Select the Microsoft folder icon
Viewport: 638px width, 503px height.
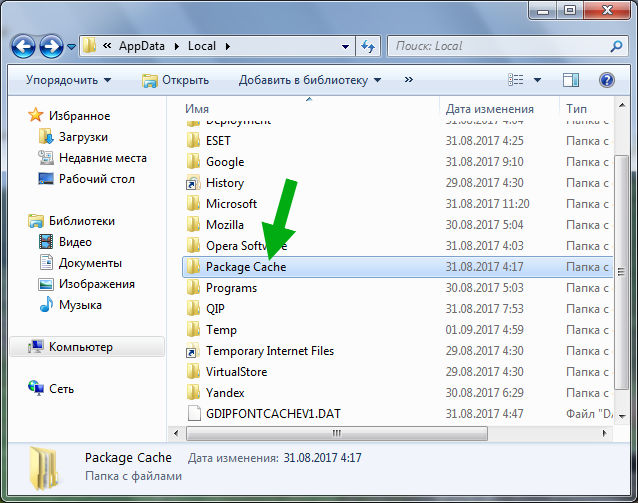[x=193, y=203]
